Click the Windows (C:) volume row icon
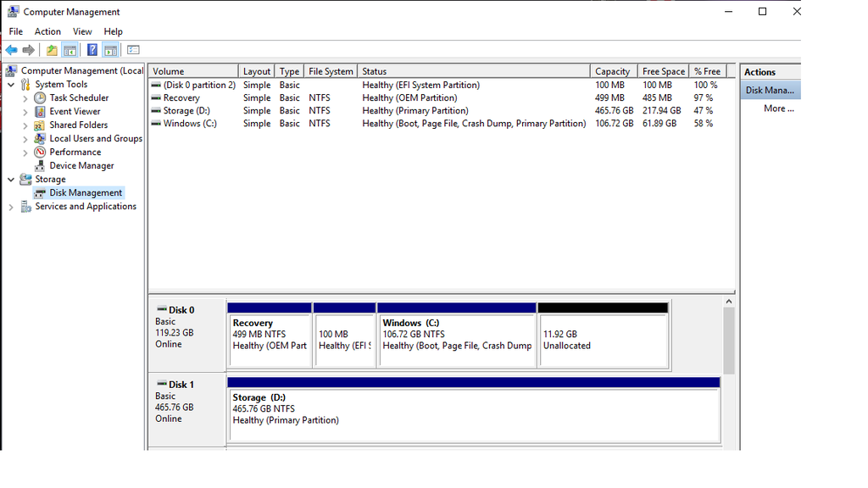This screenshot has width=868, height=488. 156,124
